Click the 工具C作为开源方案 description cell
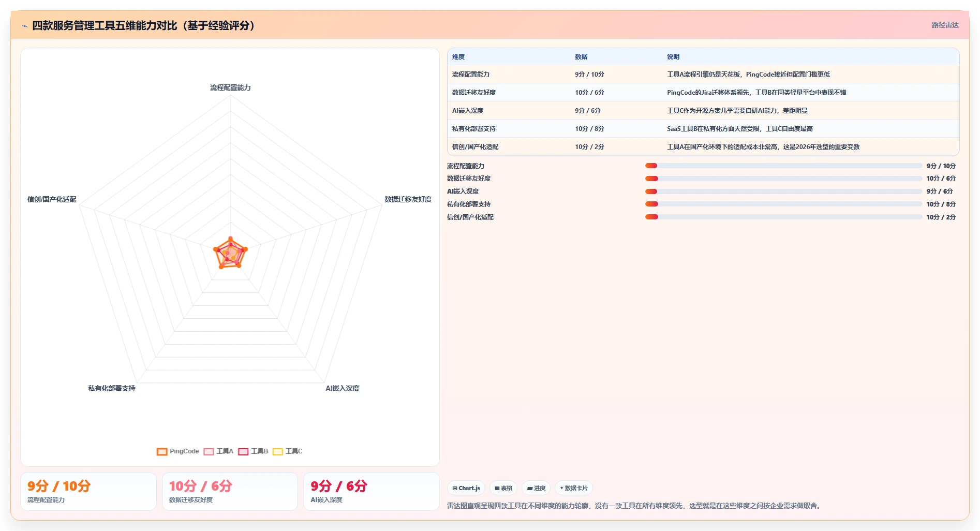 pyautogui.click(x=737, y=111)
